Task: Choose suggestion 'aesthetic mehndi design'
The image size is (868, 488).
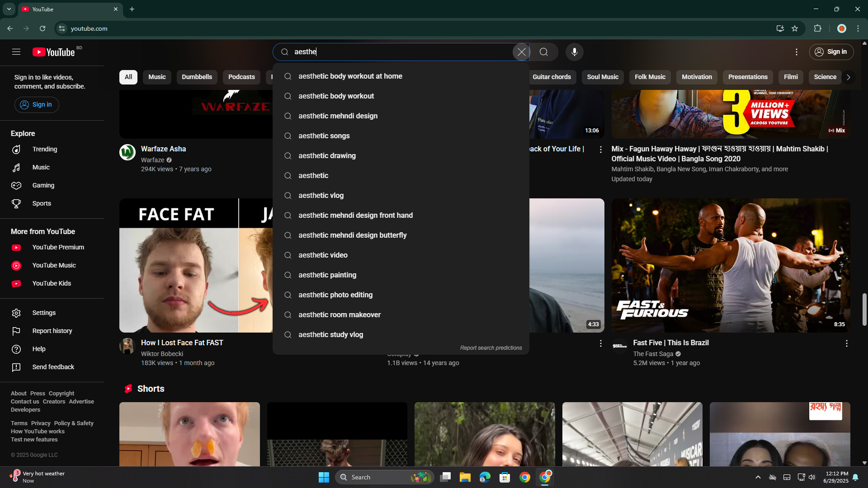Action: [401, 116]
